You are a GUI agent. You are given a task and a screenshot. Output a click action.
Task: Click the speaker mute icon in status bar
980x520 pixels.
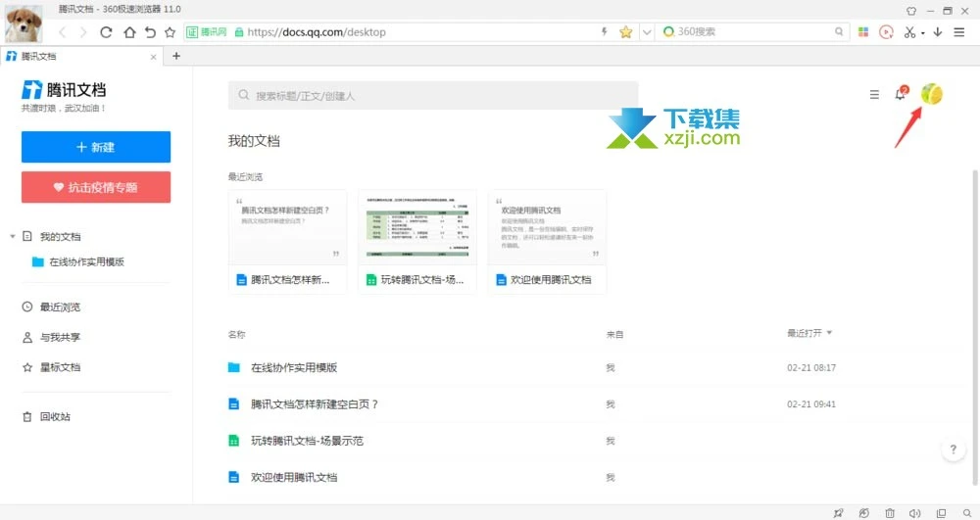(x=915, y=513)
